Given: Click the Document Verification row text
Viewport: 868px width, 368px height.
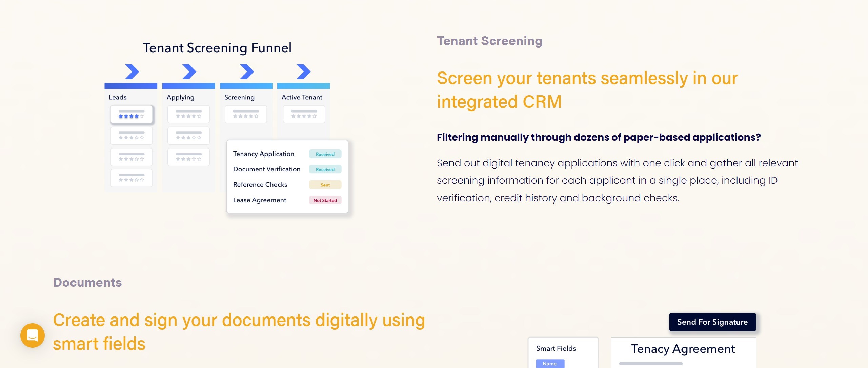Looking at the screenshot, I should click(x=267, y=169).
